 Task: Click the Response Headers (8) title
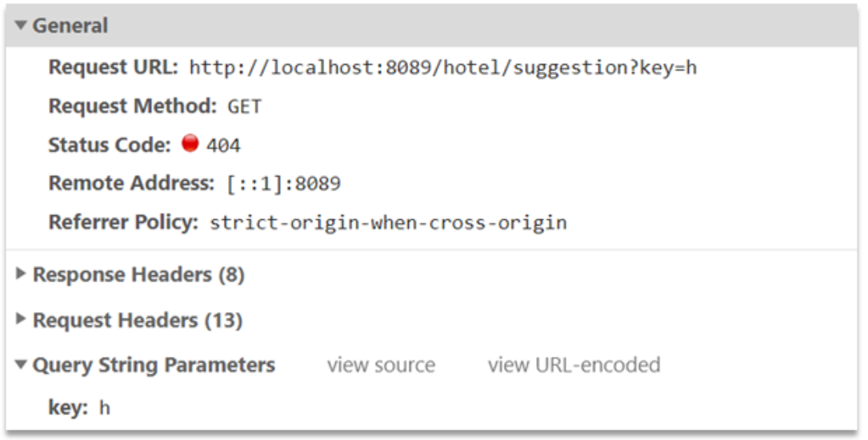pos(138,274)
